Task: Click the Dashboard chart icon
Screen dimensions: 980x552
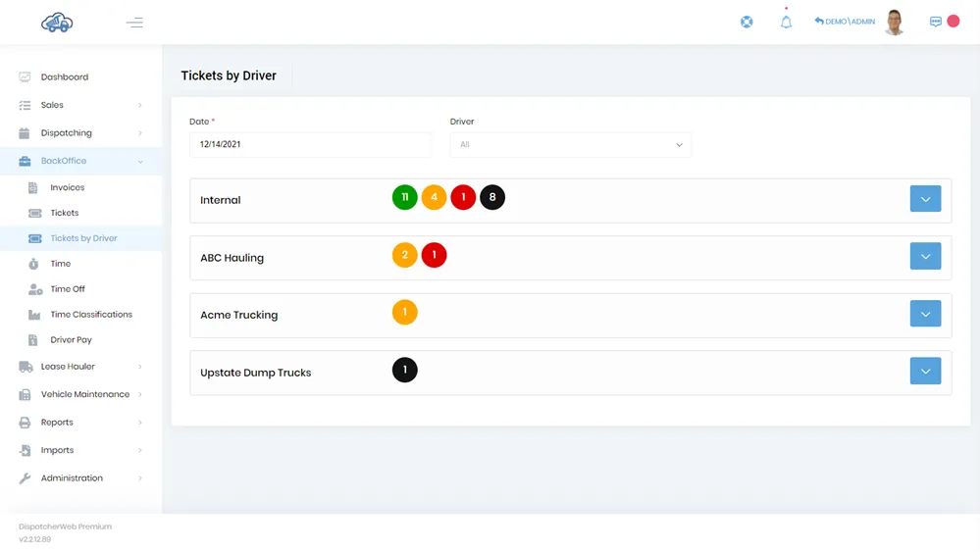Action: point(25,76)
